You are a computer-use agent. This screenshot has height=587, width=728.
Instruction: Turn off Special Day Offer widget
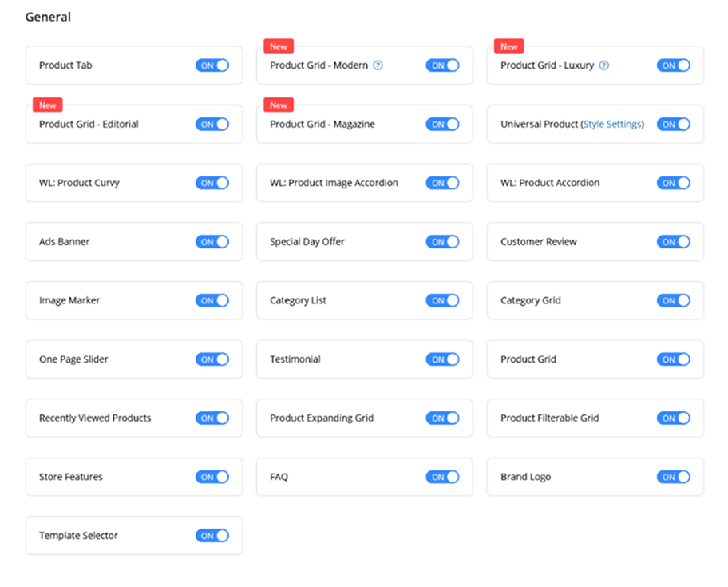point(443,242)
